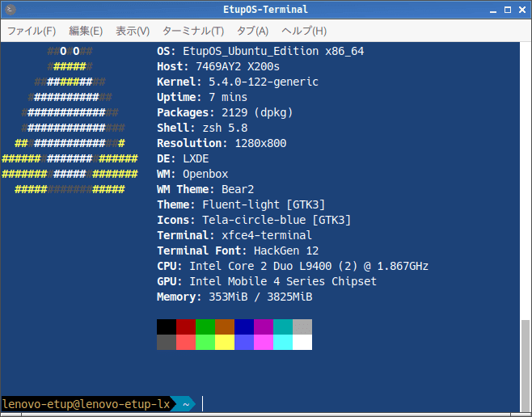This screenshot has width=532, height=417.
Task: Click the dark green color block
Action: pos(205,326)
